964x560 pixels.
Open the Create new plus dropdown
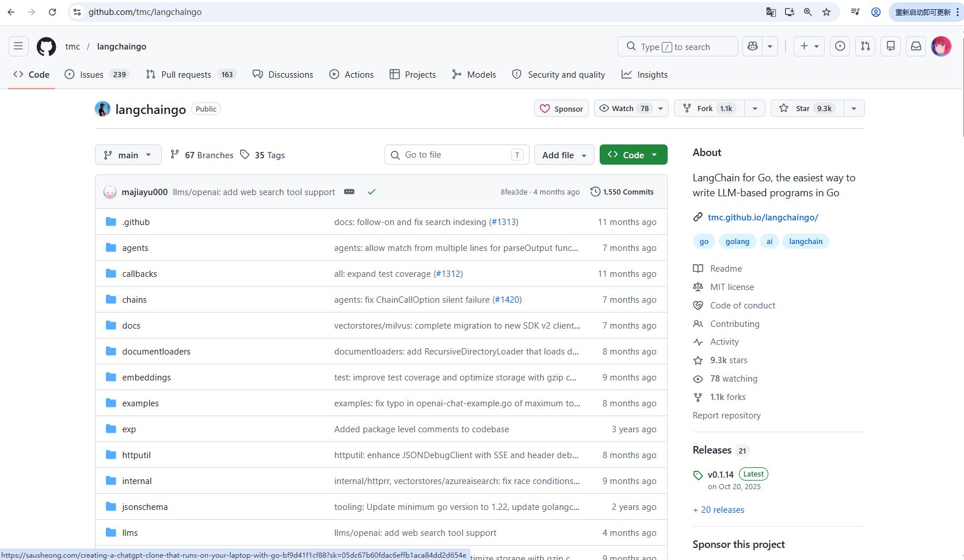(809, 46)
